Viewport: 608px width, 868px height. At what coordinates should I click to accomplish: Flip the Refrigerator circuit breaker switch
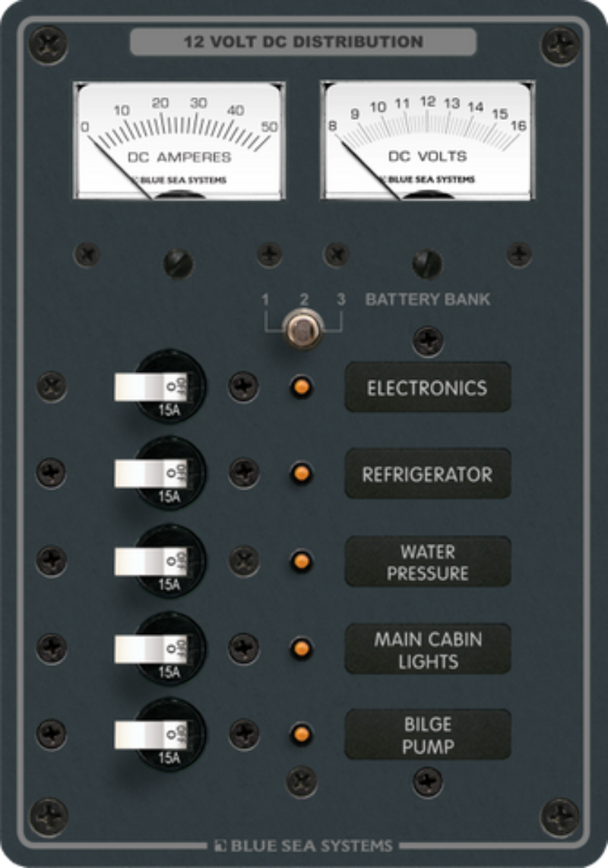(x=150, y=474)
